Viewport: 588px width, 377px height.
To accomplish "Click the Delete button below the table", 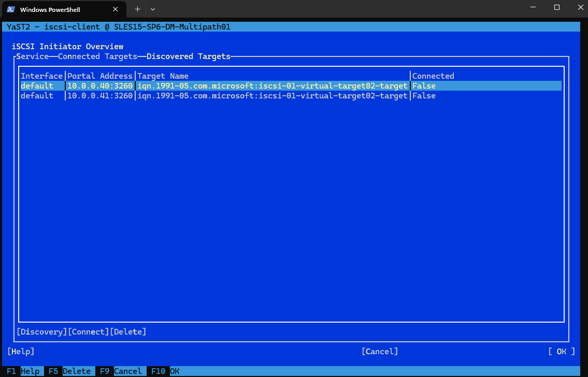I will coord(128,331).
